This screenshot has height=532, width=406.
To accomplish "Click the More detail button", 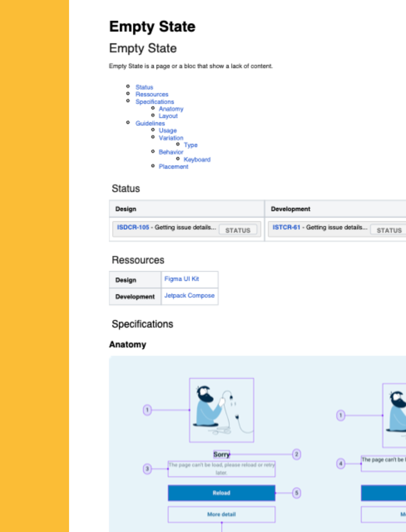I will (x=221, y=514).
